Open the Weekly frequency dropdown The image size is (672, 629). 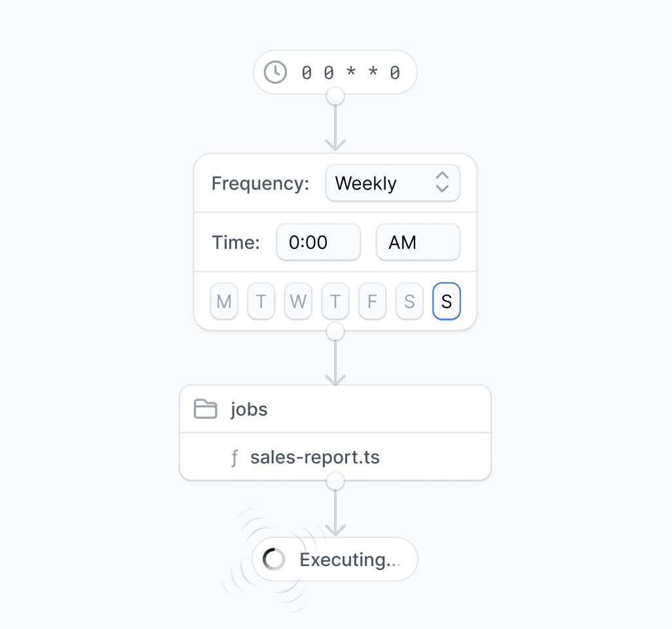pyautogui.click(x=393, y=183)
